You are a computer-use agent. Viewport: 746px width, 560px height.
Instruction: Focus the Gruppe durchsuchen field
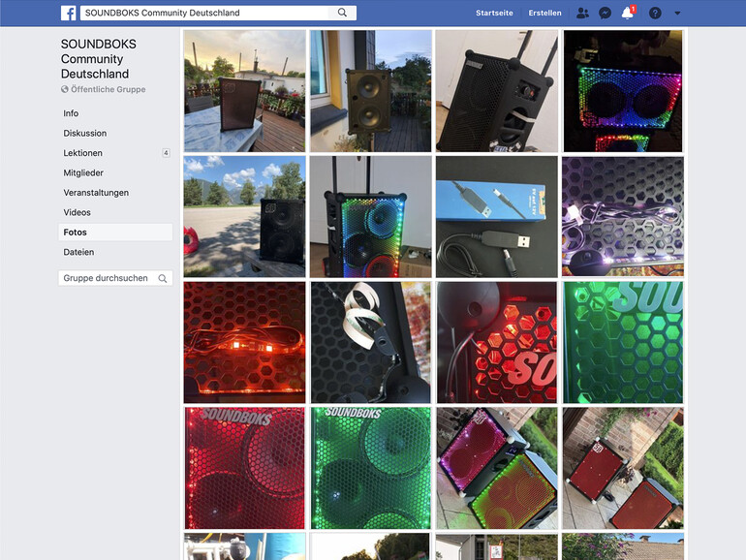click(115, 278)
